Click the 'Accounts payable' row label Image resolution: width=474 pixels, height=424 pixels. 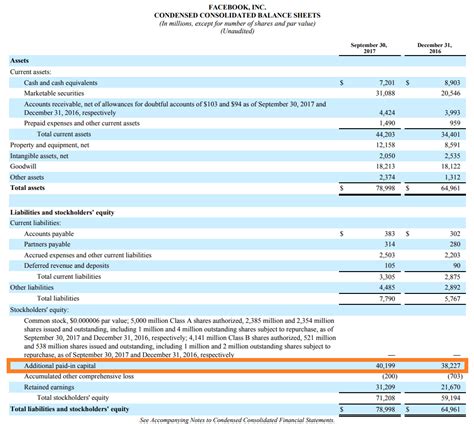click(49, 234)
